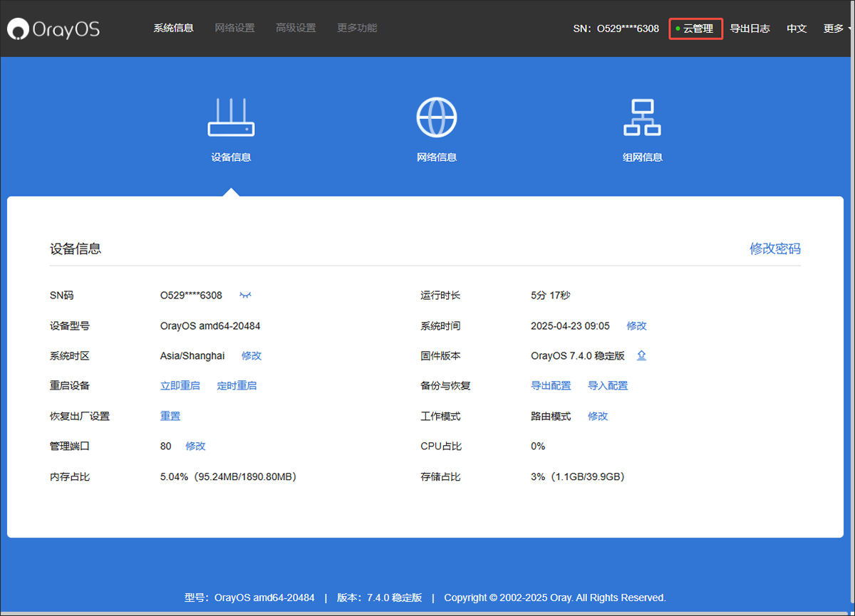
Task: Click the 路由模式 work mode value
Action: (x=551, y=417)
